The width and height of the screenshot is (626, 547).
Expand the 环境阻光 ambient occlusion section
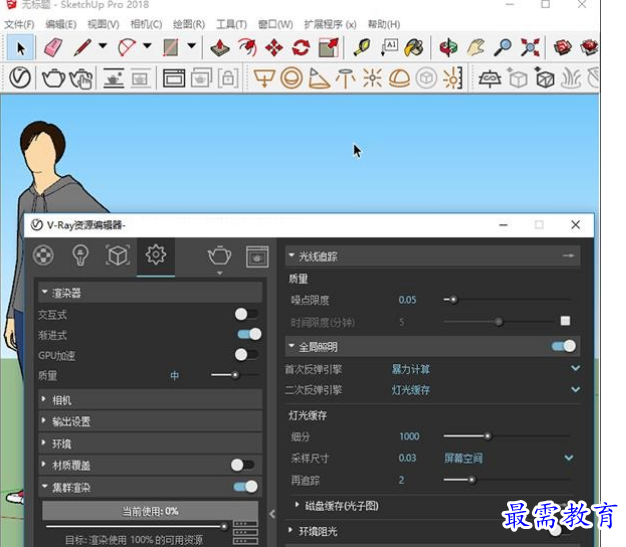[290, 530]
